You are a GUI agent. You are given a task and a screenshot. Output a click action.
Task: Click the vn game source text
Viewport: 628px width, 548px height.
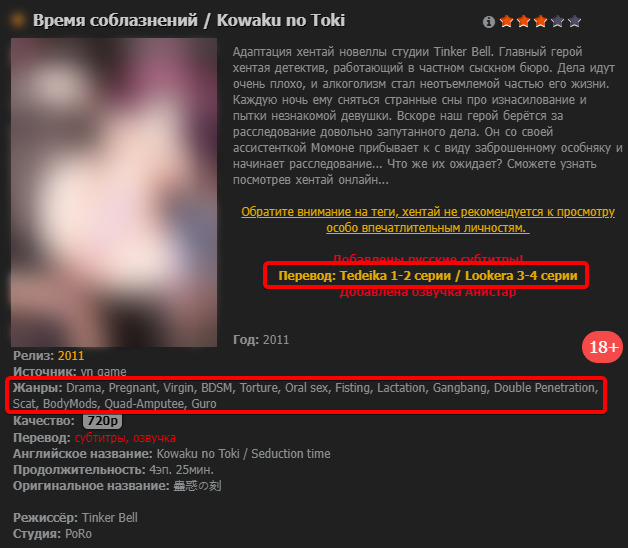pyautogui.click(x=103, y=372)
